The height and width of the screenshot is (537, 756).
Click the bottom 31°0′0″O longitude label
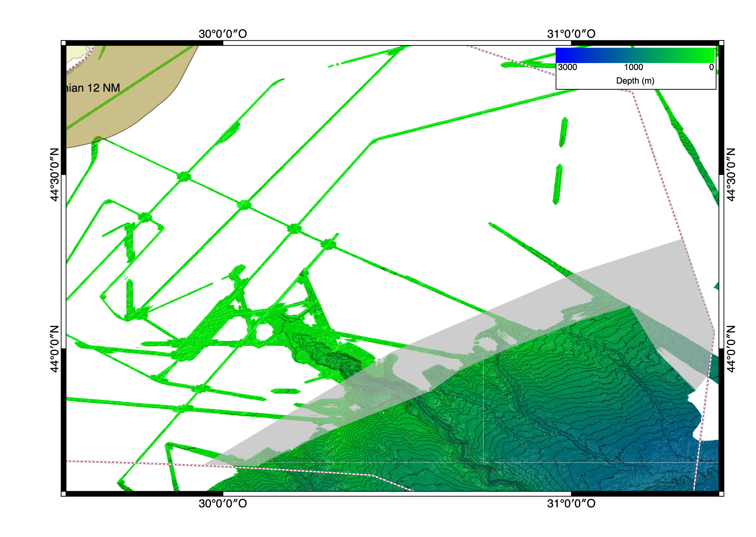[571, 504]
